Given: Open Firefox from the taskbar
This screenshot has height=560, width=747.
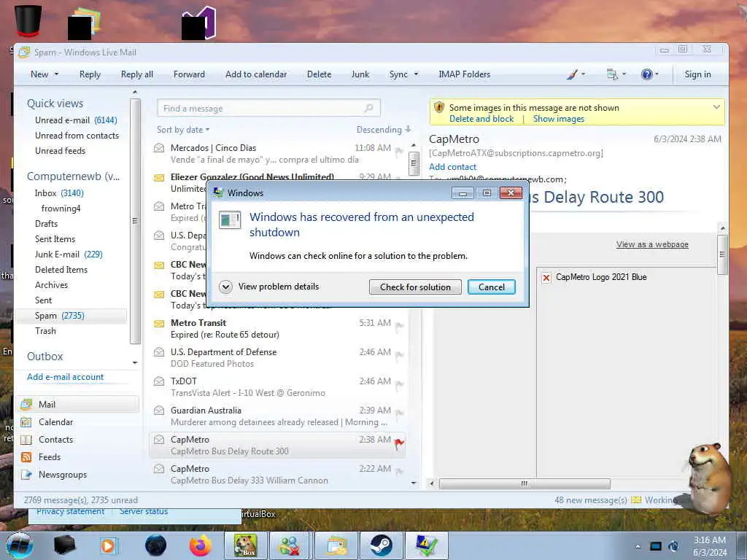Looking at the screenshot, I should coord(201,545).
